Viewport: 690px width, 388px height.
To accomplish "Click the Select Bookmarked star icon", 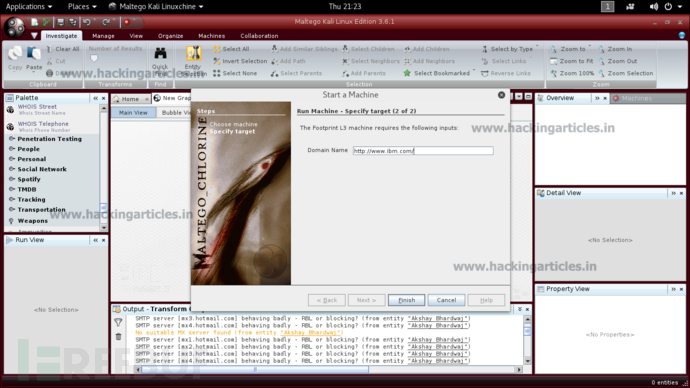I will [x=407, y=73].
